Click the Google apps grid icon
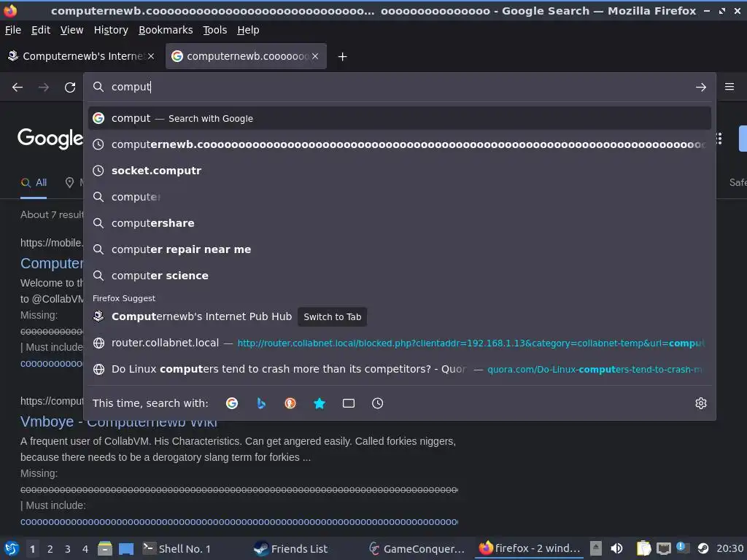The width and height of the screenshot is (747, 560). point(719,139)
